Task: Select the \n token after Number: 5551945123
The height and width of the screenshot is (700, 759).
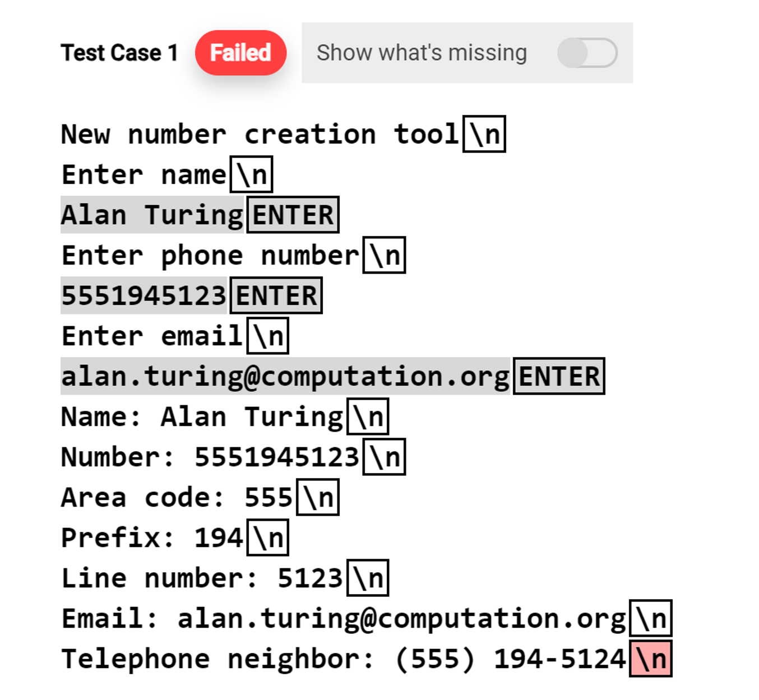Action: pyautogui.click(x=385, y=457)
